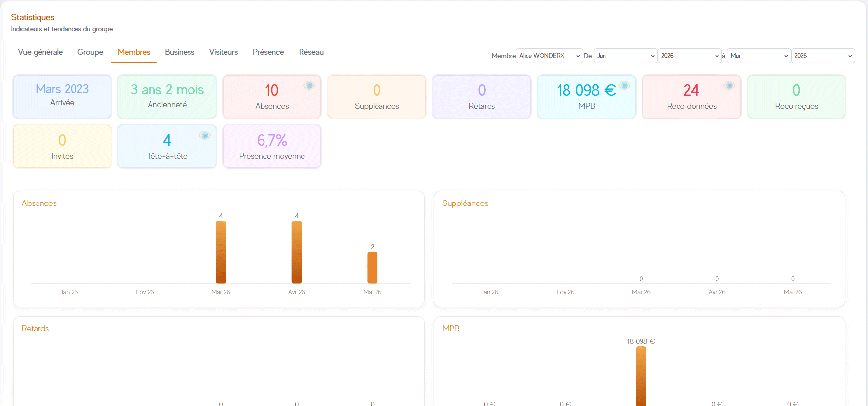Select the Membres tab
The height and width of the screenshot is (406, 868).
(134, 52)
